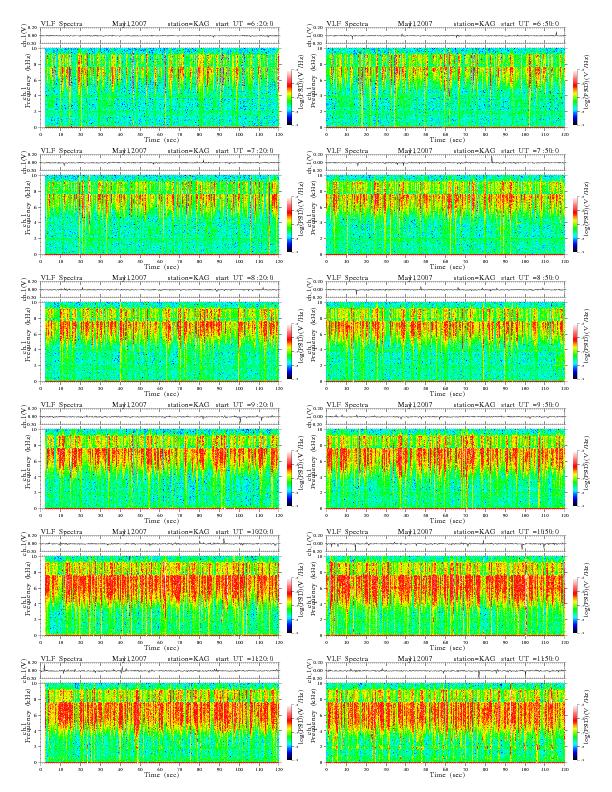The width and height of the screenshot is (612, 792).
Task: Click the PSD color bar of 11:20:0 panel
Action: (289, 732)
